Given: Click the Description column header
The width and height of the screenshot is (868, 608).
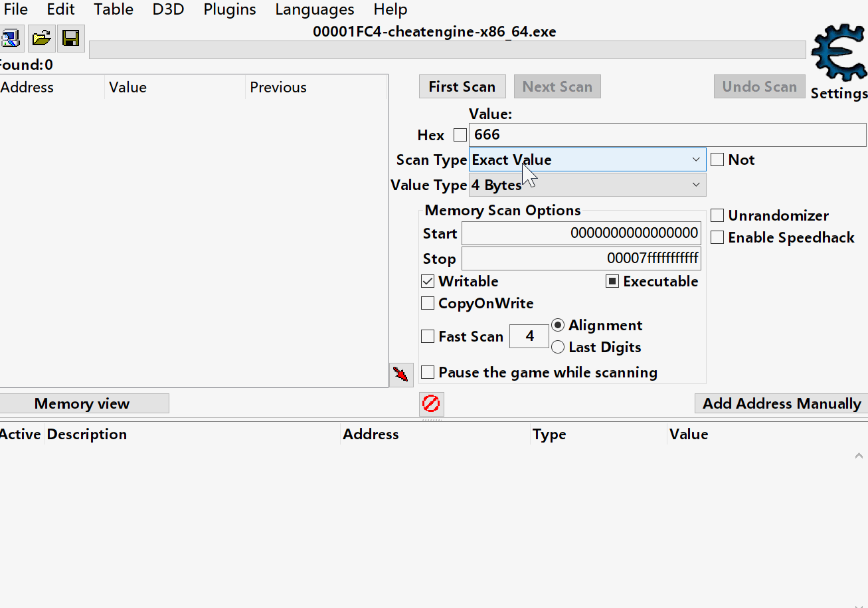Looking at the screenshot, I should (192, 434).
